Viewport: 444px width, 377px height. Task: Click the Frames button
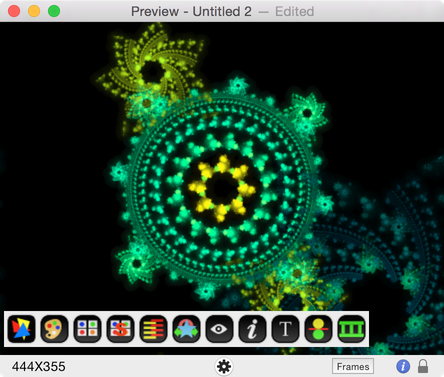[353, 367]
